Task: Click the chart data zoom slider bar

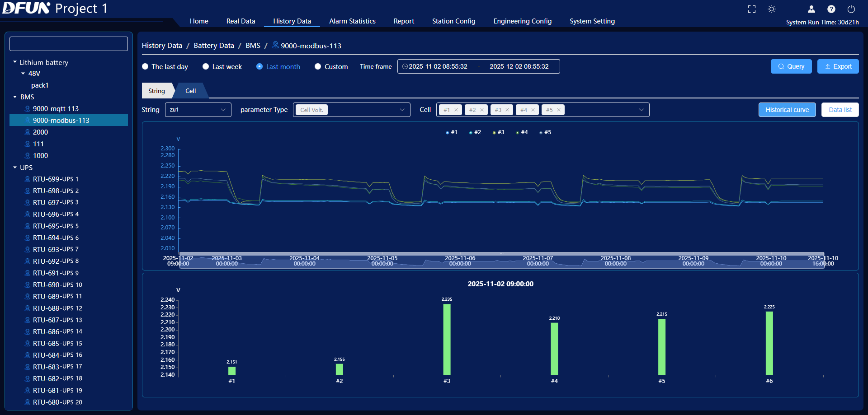Action: 502,261
